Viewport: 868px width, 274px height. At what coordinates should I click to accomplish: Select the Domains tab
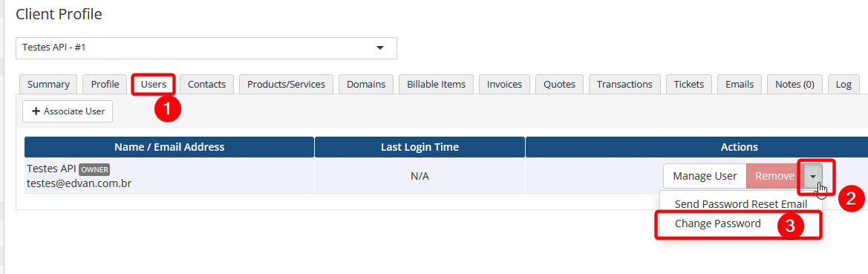(366, 84)
